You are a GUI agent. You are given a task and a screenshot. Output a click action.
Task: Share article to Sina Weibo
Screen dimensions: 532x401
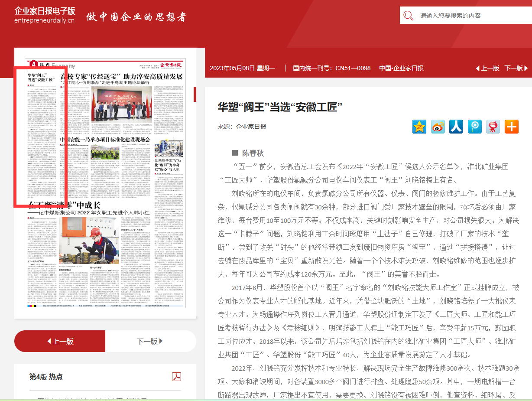(x=438, y=127)
